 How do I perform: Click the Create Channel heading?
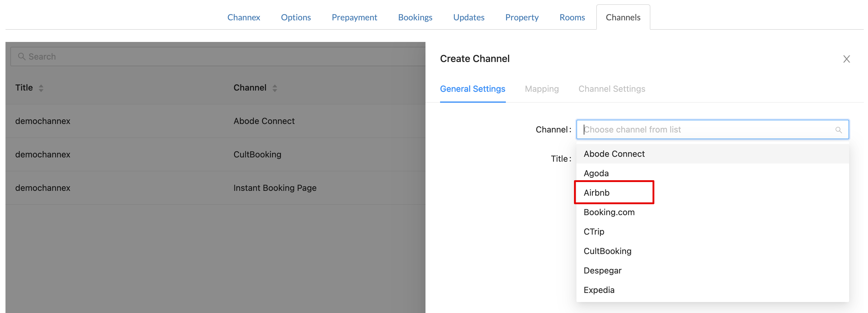pos(474,59)
